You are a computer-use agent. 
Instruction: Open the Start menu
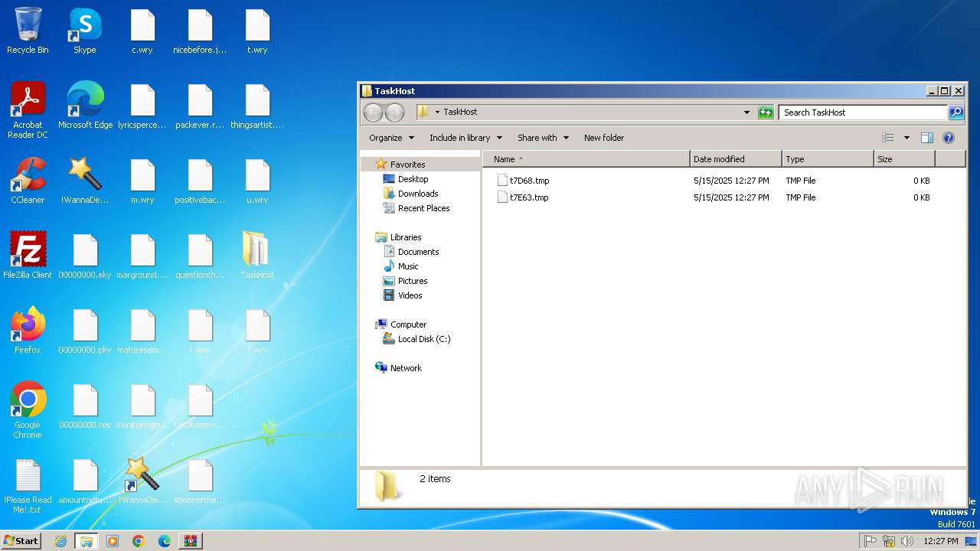point(21,541)
